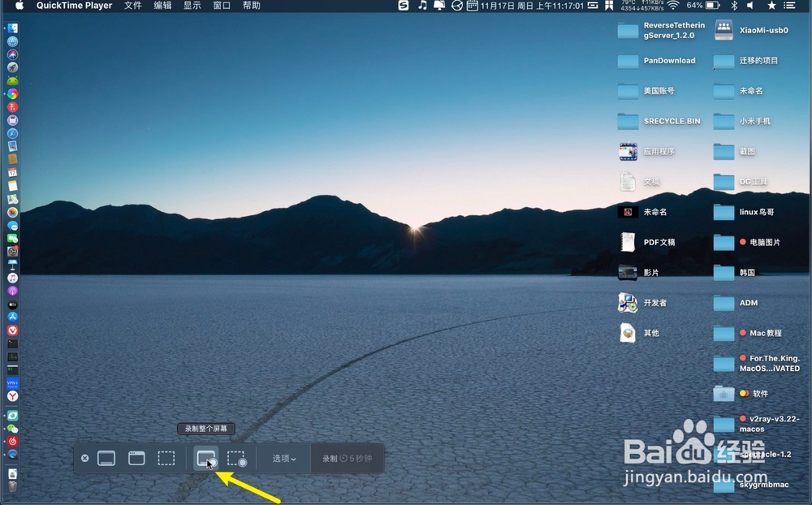Click the 录制 record button

pos(347,459)
